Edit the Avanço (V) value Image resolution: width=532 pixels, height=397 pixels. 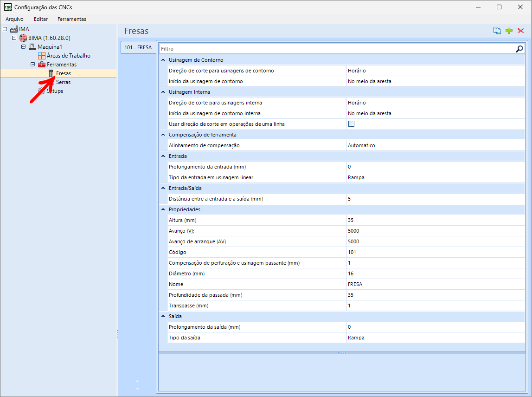point(436,231)
